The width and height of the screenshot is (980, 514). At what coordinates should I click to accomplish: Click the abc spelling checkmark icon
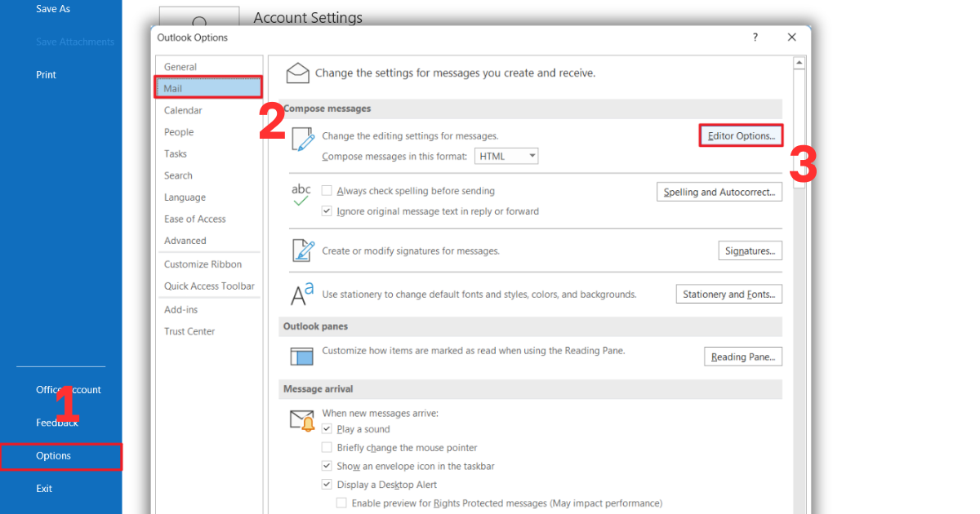301,196
